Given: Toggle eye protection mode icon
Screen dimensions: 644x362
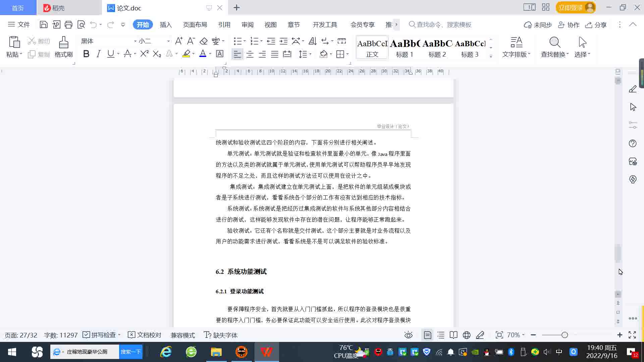Looking at the screenshot, I should [408, 335].
